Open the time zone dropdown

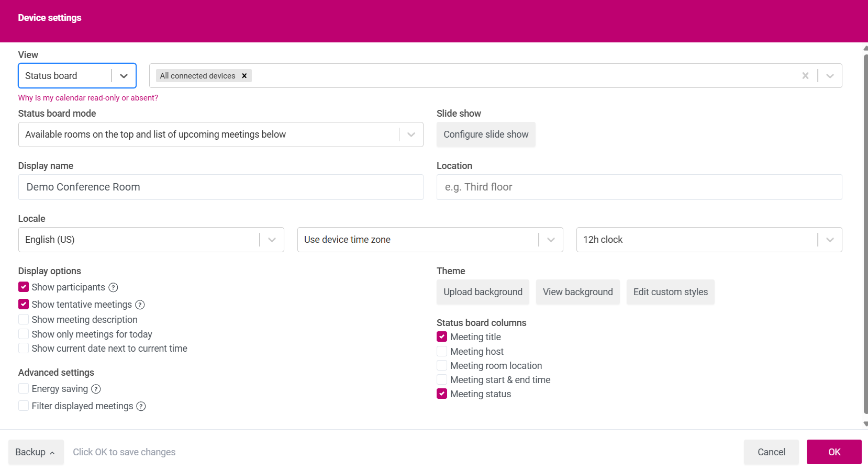(x=430, y=240)
